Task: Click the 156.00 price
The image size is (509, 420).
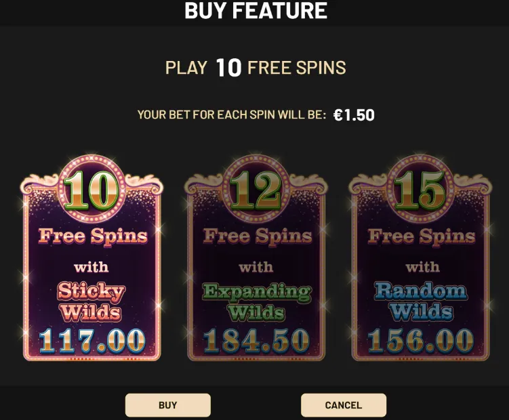Action: point(421,341)
